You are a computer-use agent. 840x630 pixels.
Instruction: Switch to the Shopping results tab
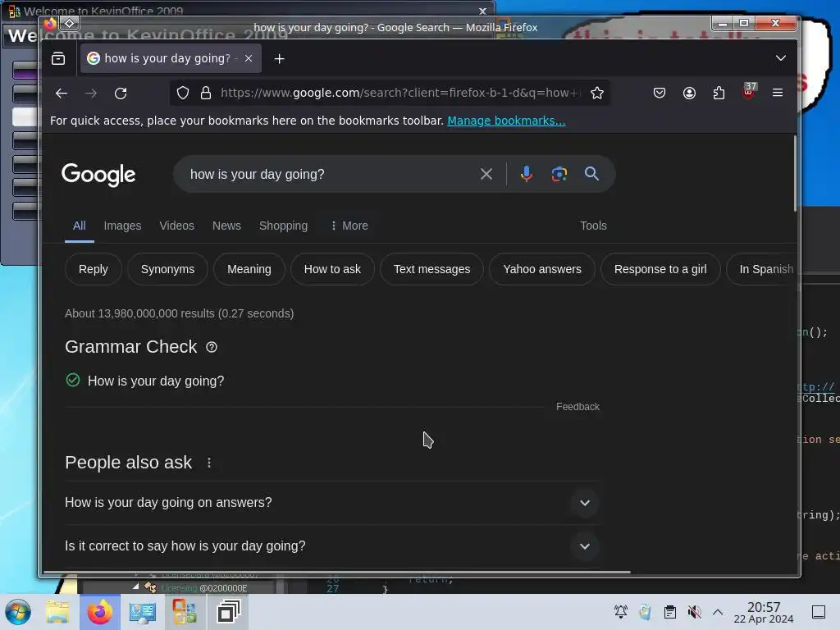pyautogui.click(x=283, y=226)
